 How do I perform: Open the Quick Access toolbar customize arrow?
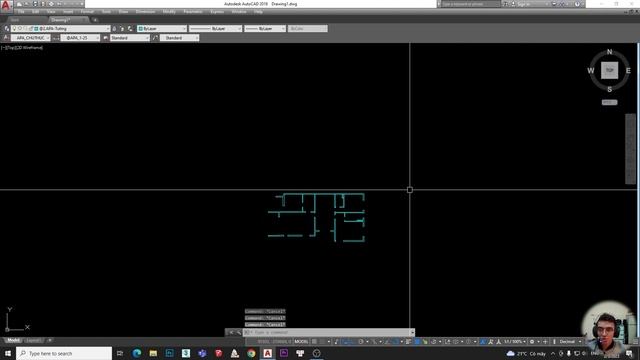coord(82,4)
